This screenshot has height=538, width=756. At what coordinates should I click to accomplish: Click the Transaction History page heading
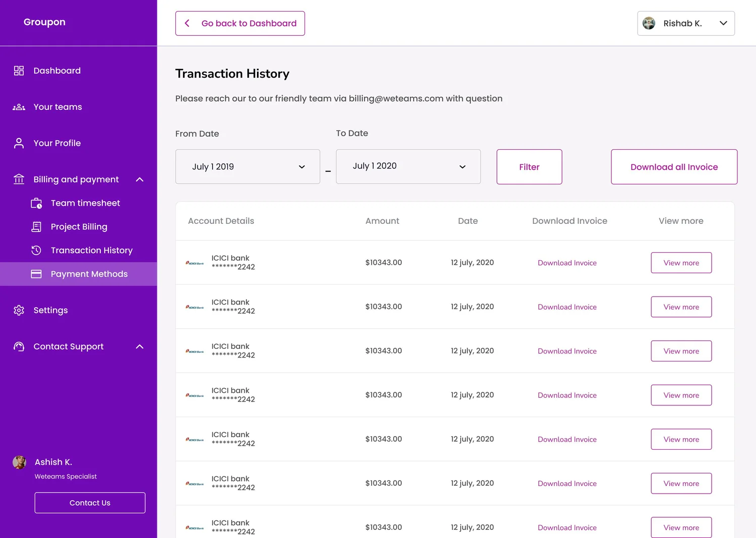coord(232,74)
